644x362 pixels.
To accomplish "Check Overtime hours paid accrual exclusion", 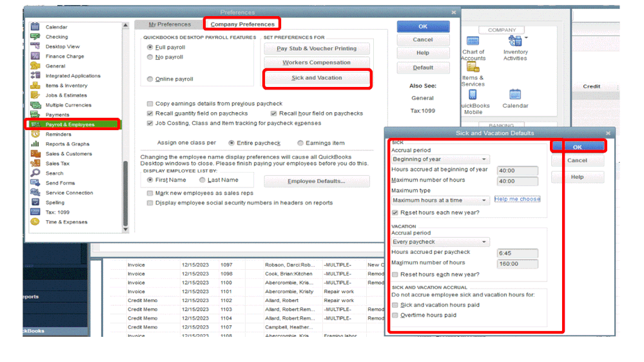I will tap(395, 315).
